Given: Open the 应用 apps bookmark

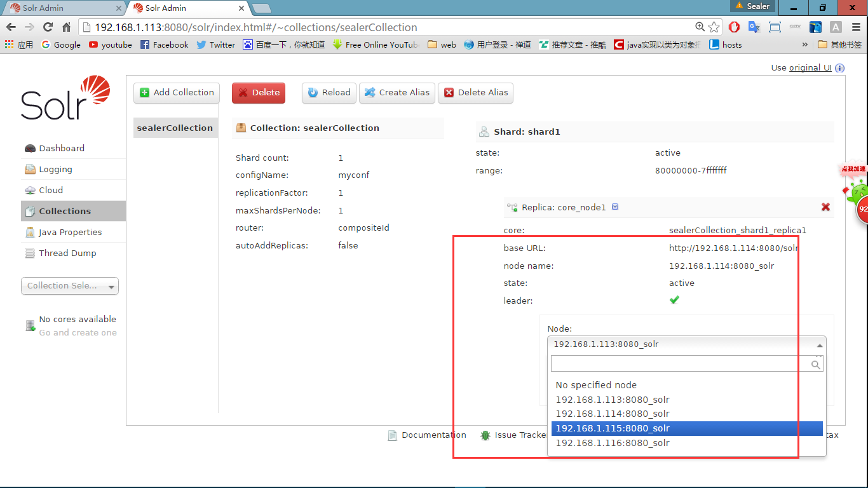Looking at the screenshot, I should point(18,45).
